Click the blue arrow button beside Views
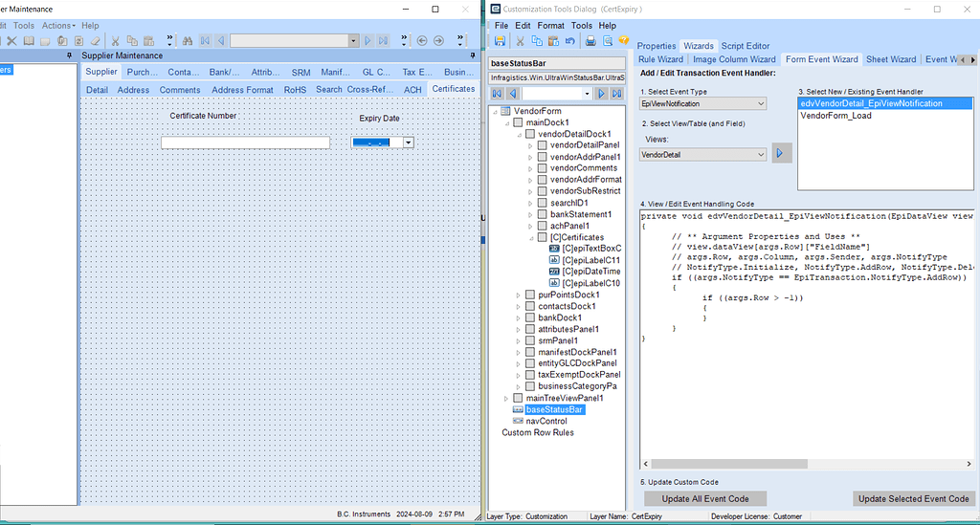The width and height of the screenshot is (980, 525). pos(782,153)
